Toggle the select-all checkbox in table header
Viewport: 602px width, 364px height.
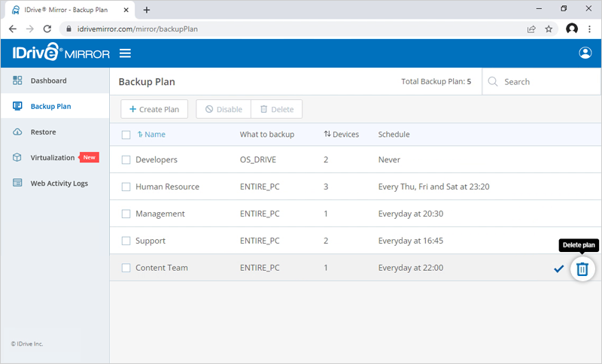(x=126, y=135)
